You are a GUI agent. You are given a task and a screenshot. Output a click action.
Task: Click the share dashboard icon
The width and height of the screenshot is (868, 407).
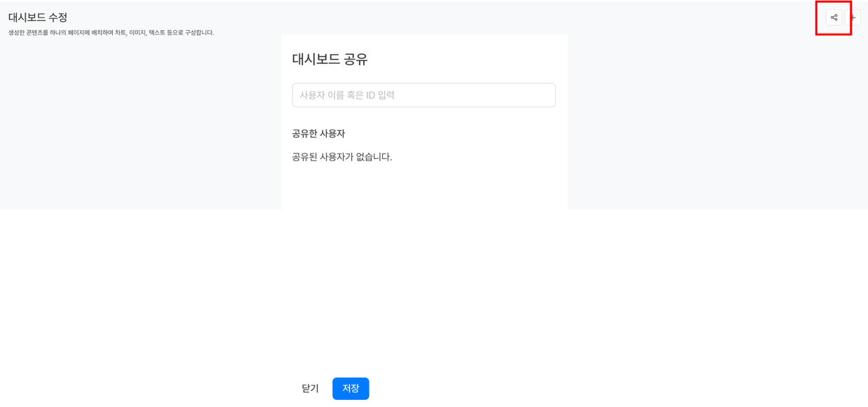[834, 18]
